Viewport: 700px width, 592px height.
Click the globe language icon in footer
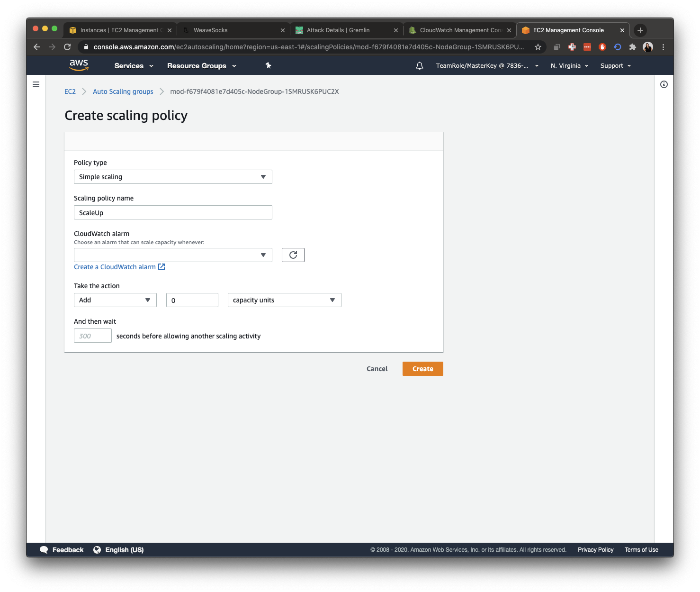click(x=97, y=550)
